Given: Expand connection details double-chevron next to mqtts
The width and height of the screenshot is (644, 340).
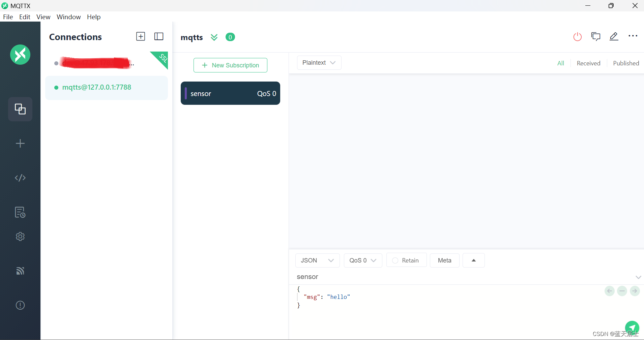Looking at the screenshot, I should coord(214,37).
